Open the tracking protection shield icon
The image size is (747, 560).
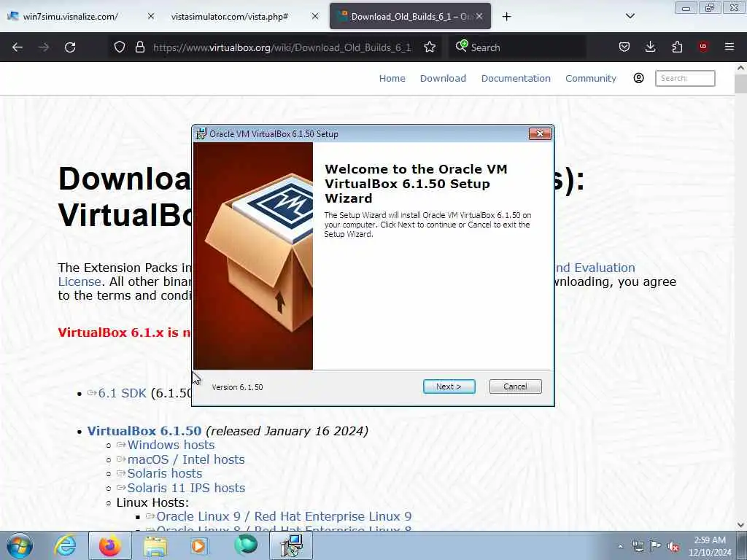pyautogui.click(x=120, y=47)
